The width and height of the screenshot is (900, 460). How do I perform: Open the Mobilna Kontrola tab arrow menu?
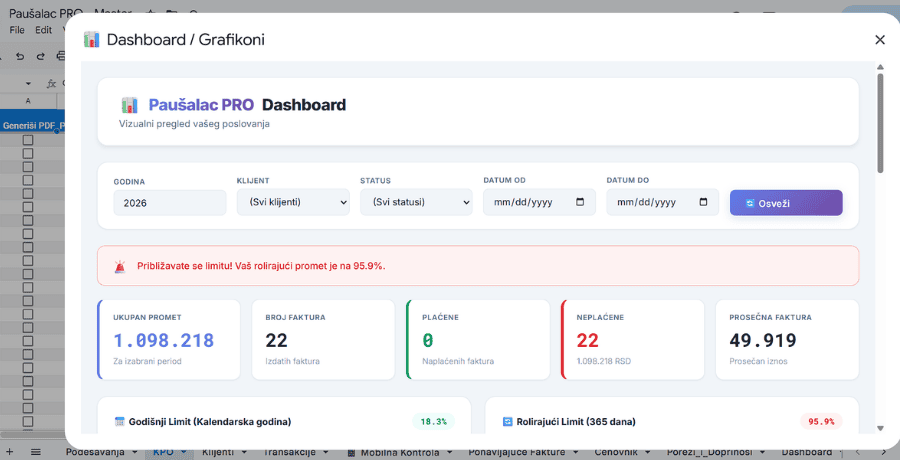coord(450,453)
